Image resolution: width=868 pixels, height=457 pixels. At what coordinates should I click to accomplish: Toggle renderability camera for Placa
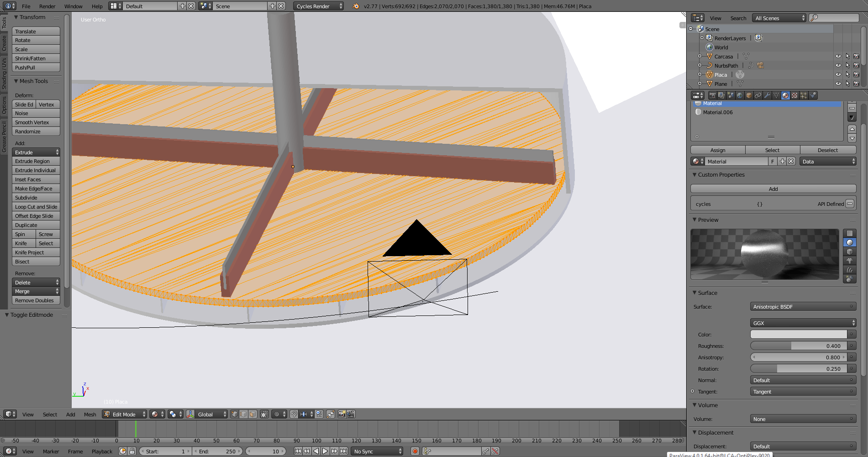857,74
